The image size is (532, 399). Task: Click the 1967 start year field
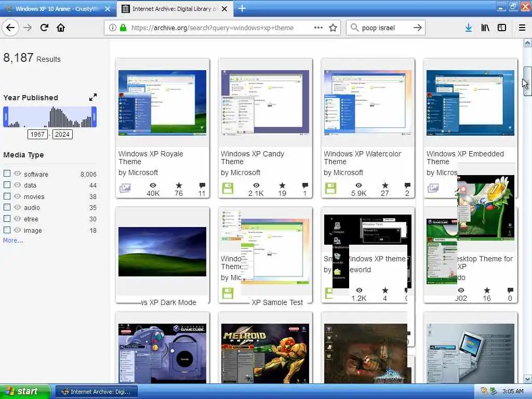(37, 135)
